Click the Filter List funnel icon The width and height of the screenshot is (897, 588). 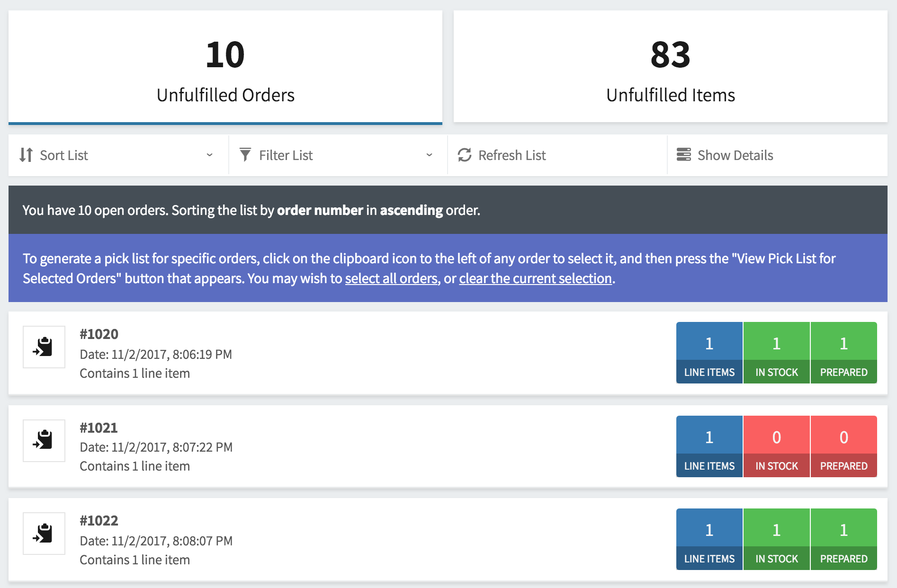coord(245,155)
